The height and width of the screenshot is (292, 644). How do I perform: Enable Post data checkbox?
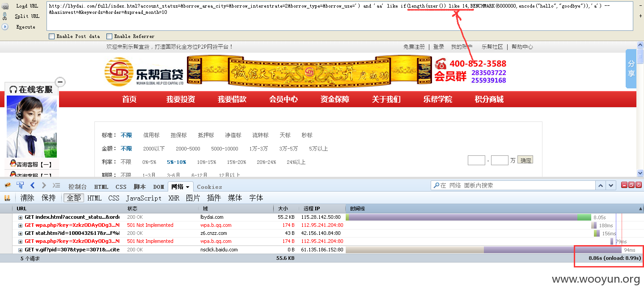51,36
